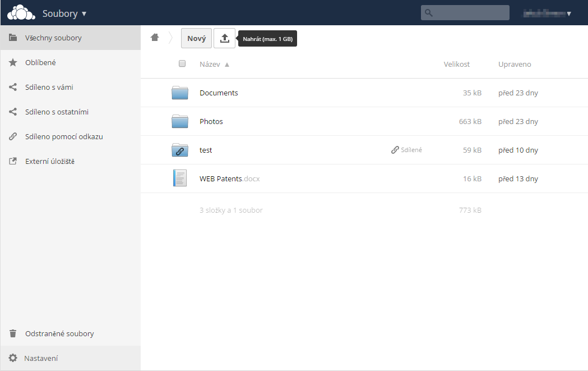Click 16 kB size of WEB Patents
The image size is (588, 371).
click(x=472, y=178)
